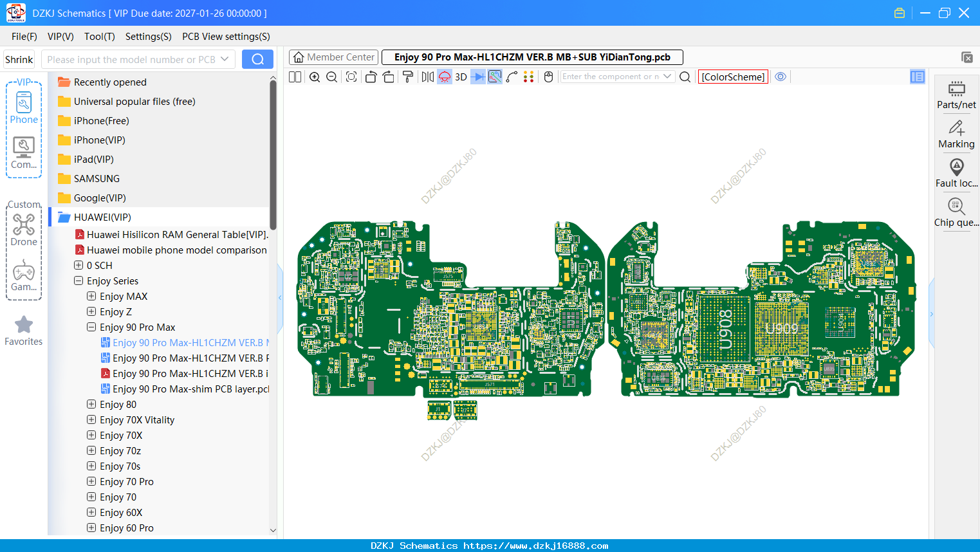Open PCB View settings(S) menu
Image resolution: width=980 pixels, height=552 pixels.
pyautogui.click(x=226, y=37)
